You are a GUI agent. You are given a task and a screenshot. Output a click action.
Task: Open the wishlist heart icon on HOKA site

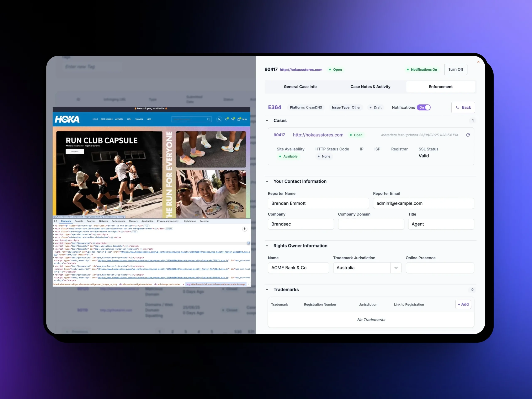(x=226, y=119)
